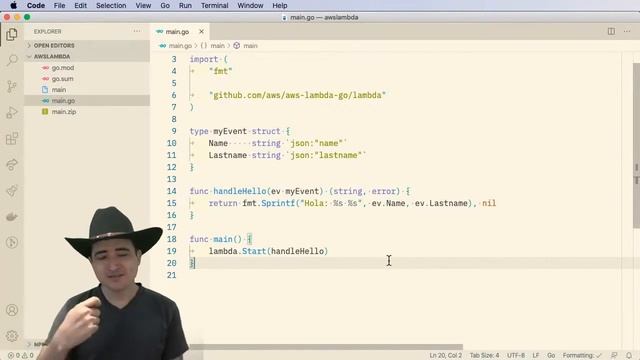Open the Source Control view
640x360 pixels.
[x=12, y=86]
